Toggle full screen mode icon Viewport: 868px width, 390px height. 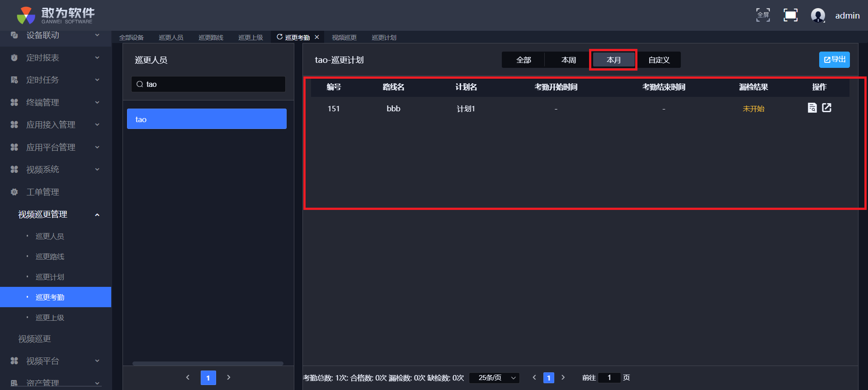pos(763,15)
